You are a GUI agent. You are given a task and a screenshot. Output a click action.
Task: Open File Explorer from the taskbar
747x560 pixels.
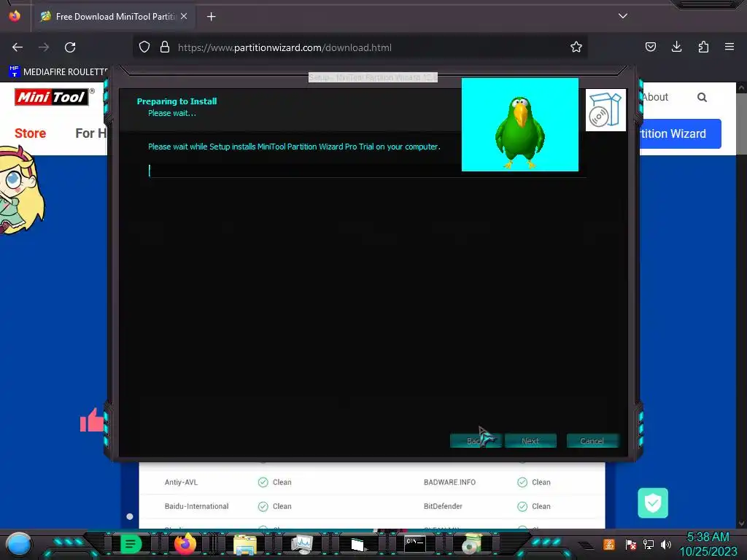coord(245,545)
